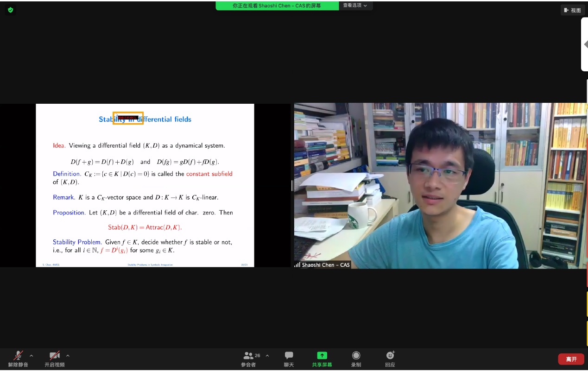The image size is (588, 371).
Task: Click the collapse arrow on right edge panel
Action: [x=585, y=45]
